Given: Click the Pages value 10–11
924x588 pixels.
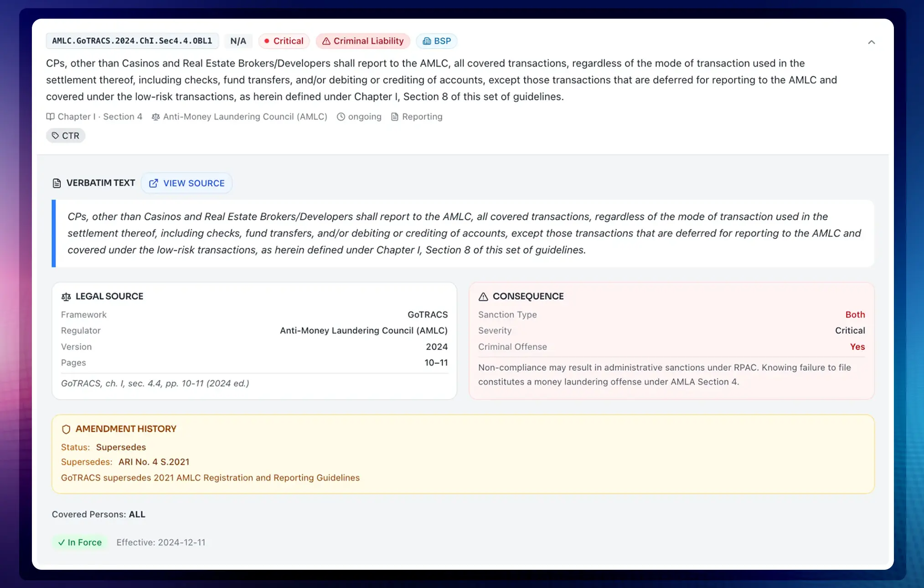Looking at the screenshot, I should point(436,363).
